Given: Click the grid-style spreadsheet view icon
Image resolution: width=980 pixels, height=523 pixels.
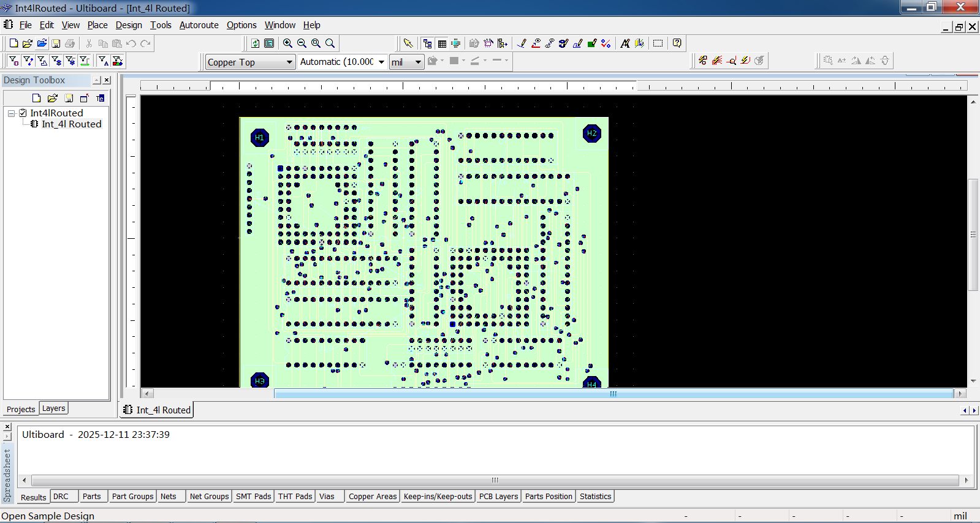Looking at the screenshot, I should tap(442, 43).
